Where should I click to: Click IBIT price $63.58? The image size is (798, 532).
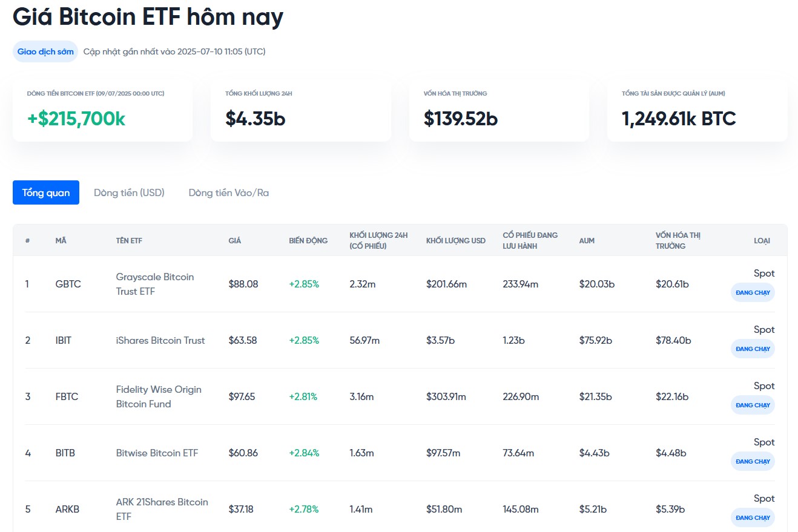[243, 340]
